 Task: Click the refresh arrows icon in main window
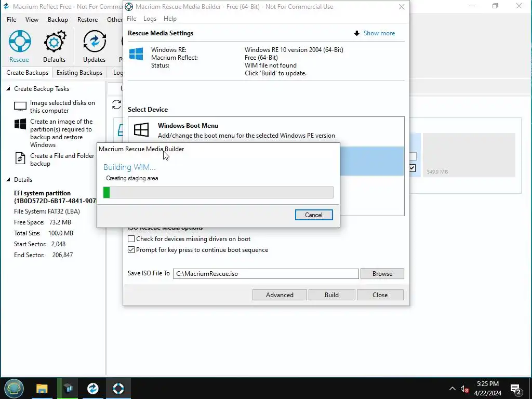click(116, 104)
